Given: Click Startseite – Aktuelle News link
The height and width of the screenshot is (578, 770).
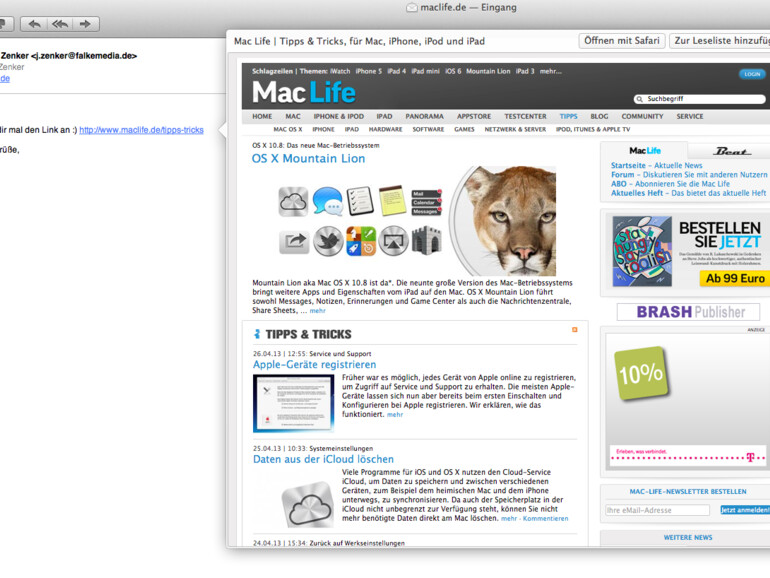Looking at the screenshot, I should point(657,165).
